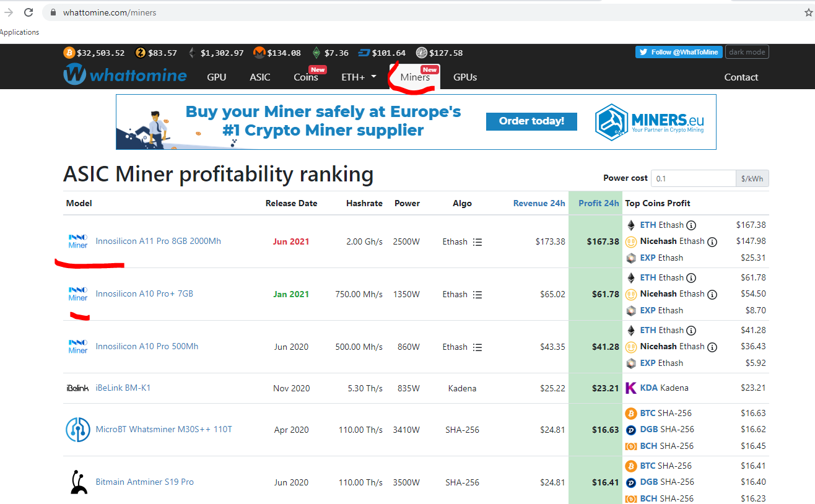This screenshot has width=815, height=504.
Task: Click the Power cost input field
Action: point(692,178)
